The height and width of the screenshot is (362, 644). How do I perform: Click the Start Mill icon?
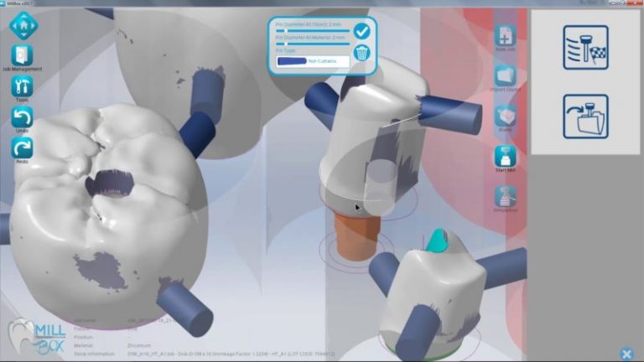pyautogui.click(x=506, y=157)
